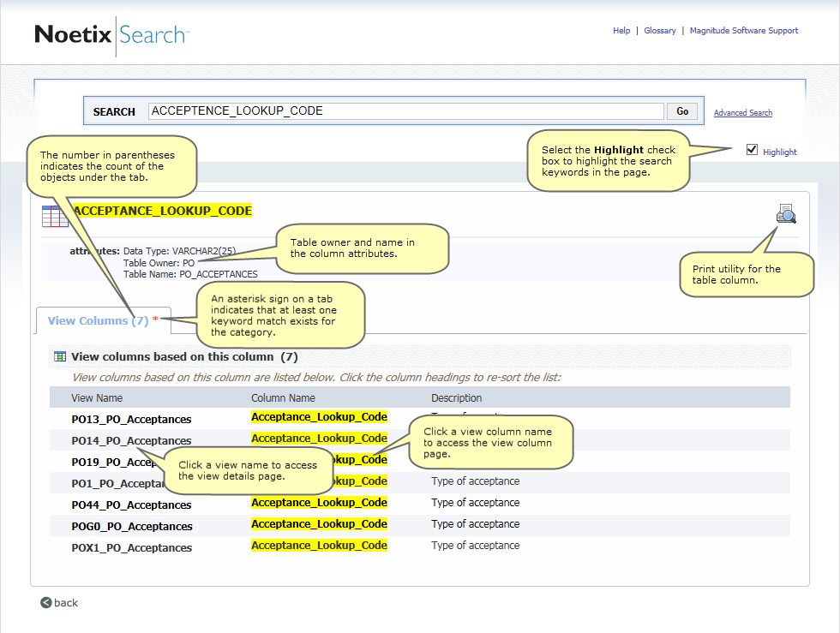Enable the Highlight checkbox
Viewport: 840px width, 633px height.
[752, 149]
